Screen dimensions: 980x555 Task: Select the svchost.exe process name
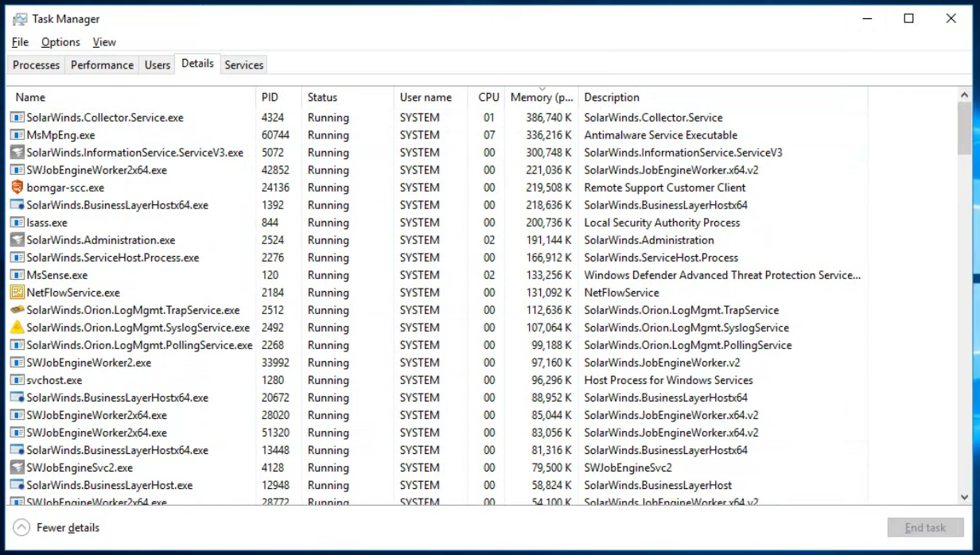[x=54, y=380]
